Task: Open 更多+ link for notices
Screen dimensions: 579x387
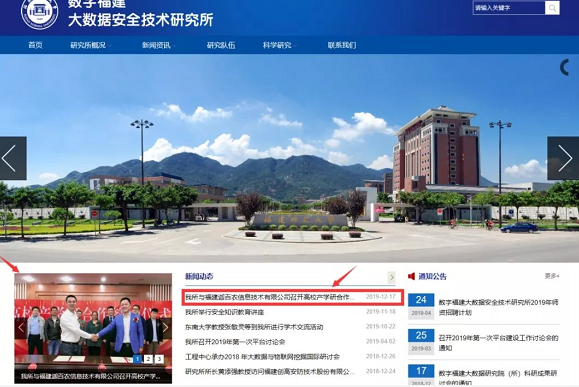Action: [552, 276]
